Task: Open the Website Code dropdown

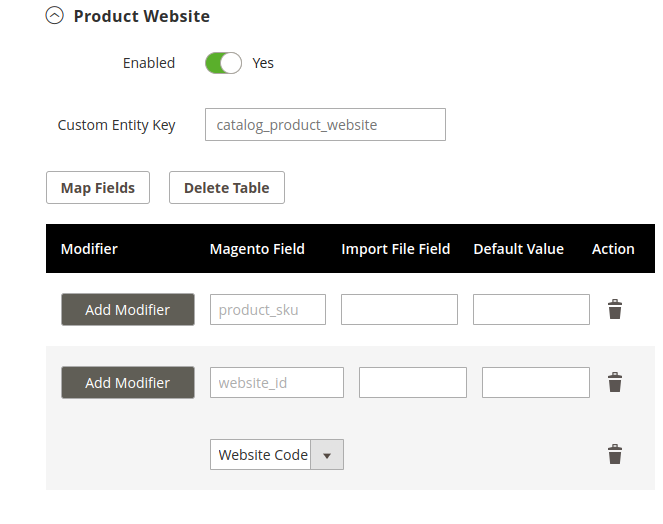Action: (277, 455)
